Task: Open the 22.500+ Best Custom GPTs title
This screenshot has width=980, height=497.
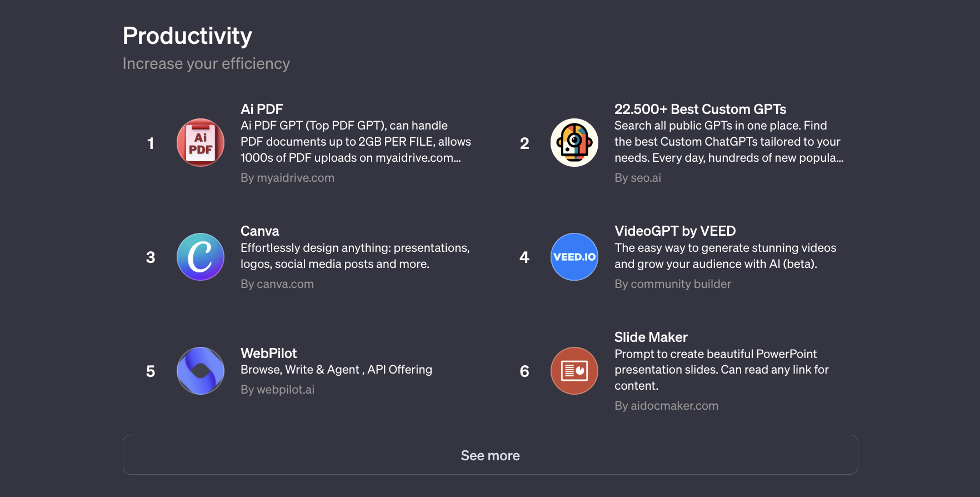Action: click(x=700, y=110)
